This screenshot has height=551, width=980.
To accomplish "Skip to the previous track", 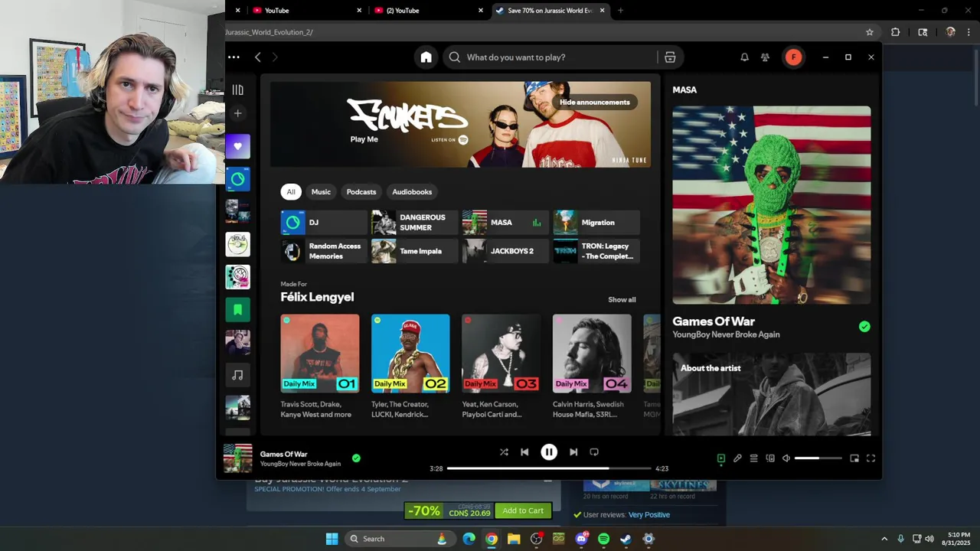I will pos(524,452).
